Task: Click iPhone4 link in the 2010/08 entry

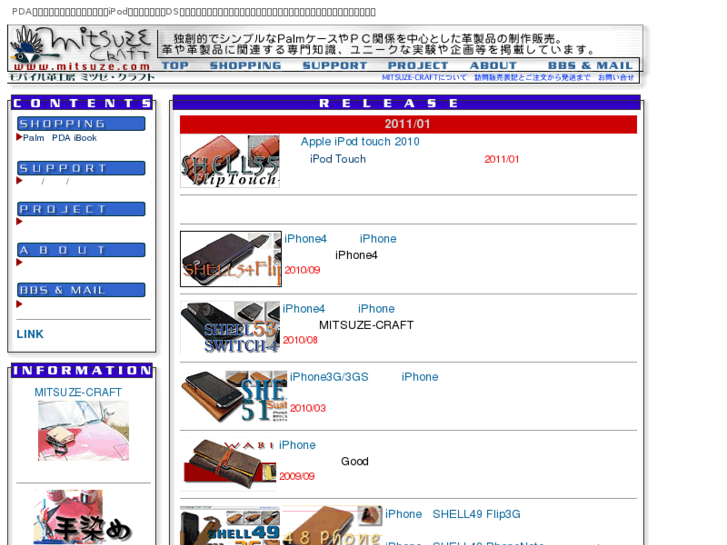Action: (304, 309)
